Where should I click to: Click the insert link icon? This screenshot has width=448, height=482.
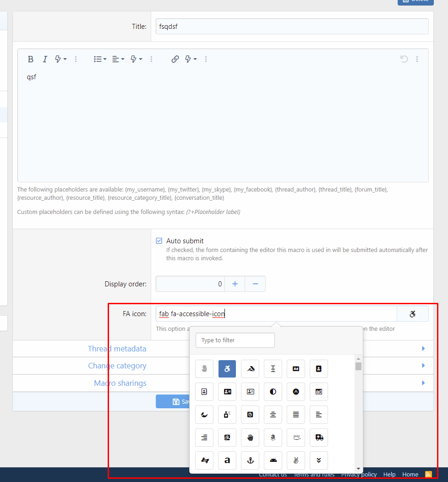[175, 59]
